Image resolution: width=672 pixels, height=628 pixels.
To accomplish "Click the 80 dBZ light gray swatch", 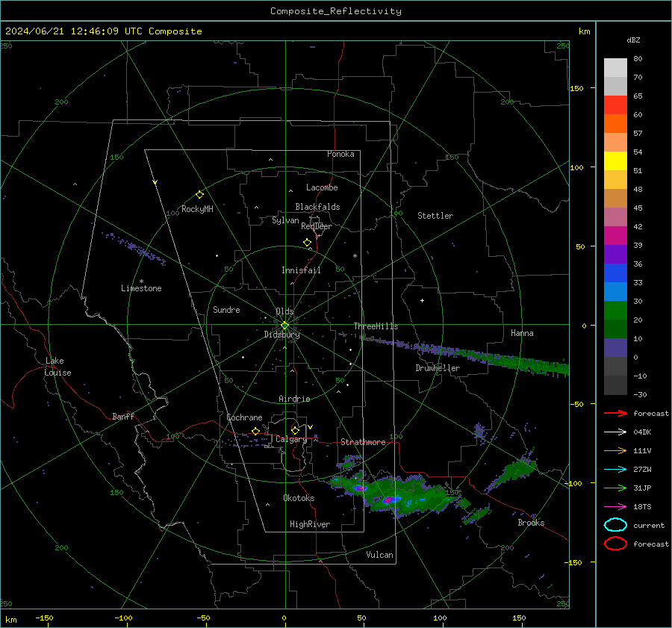I will [x=615, y=67].
